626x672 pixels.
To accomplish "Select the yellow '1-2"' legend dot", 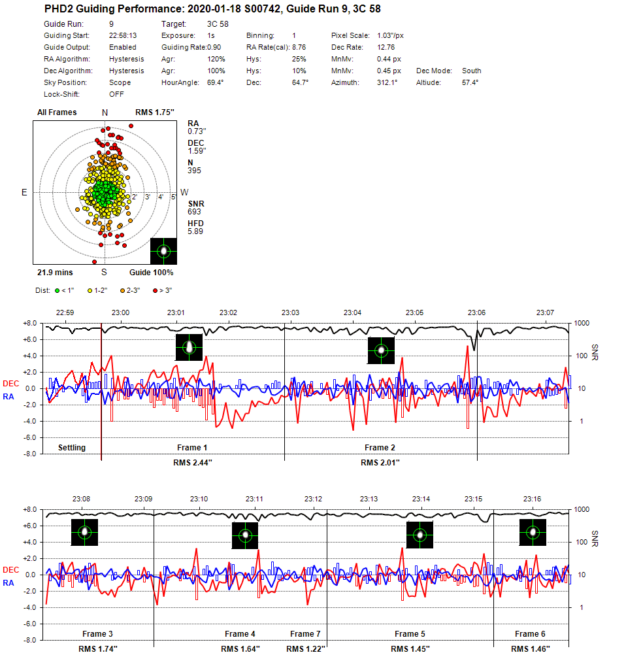I will [x=90, y=291].
